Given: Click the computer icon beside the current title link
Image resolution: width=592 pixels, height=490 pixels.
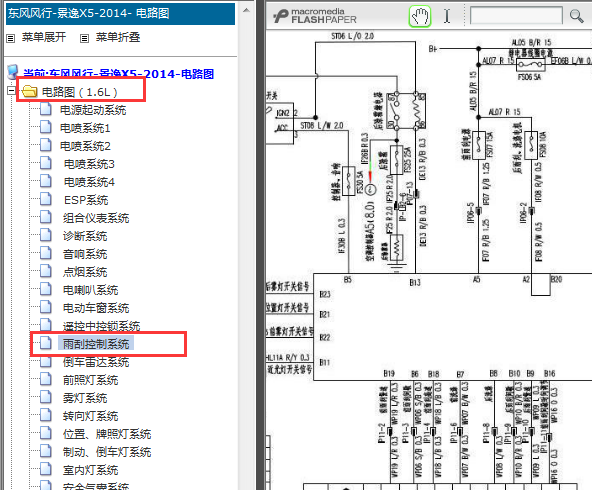Looking at the screenshot, I should (13, 72).
